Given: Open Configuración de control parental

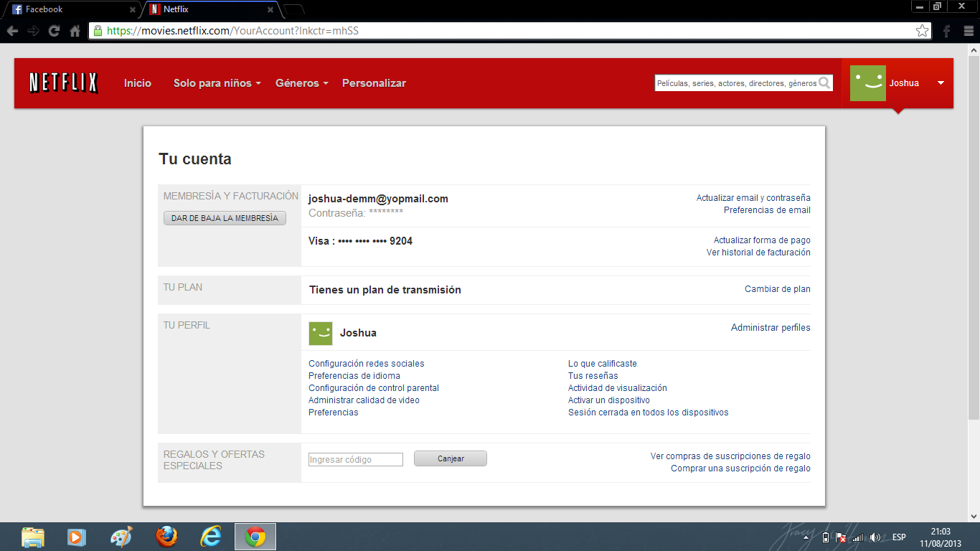Looking at the screenshot, I should [374, 388].
